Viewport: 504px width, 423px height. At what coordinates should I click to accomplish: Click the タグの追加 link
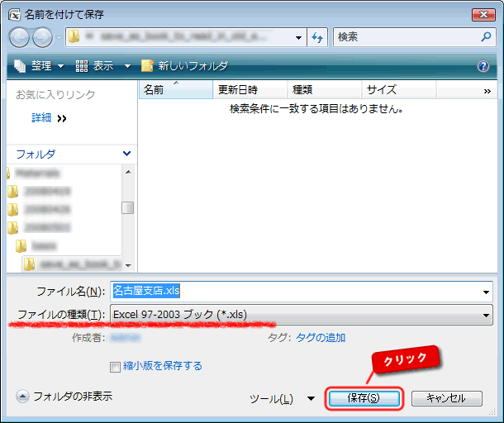321,338
